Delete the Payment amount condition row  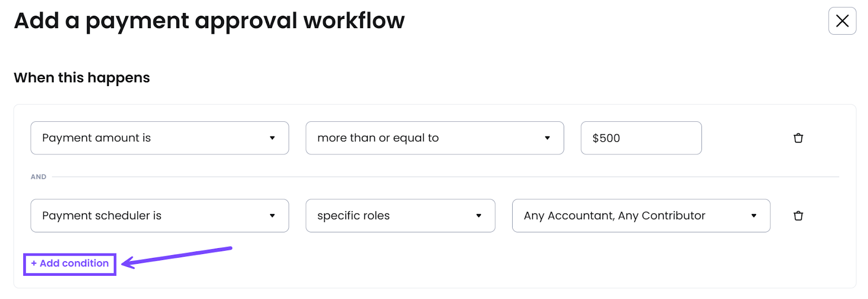click(x=798, y=138)
